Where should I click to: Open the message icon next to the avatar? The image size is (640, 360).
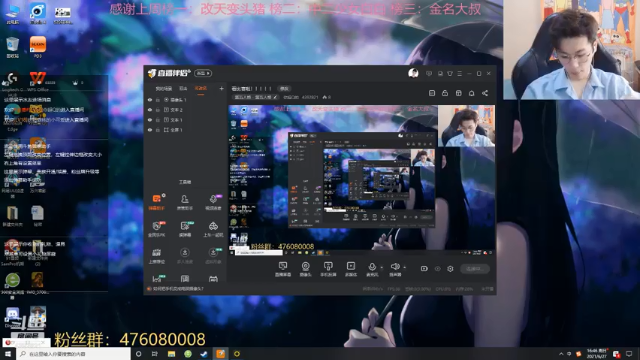[429, 73]
